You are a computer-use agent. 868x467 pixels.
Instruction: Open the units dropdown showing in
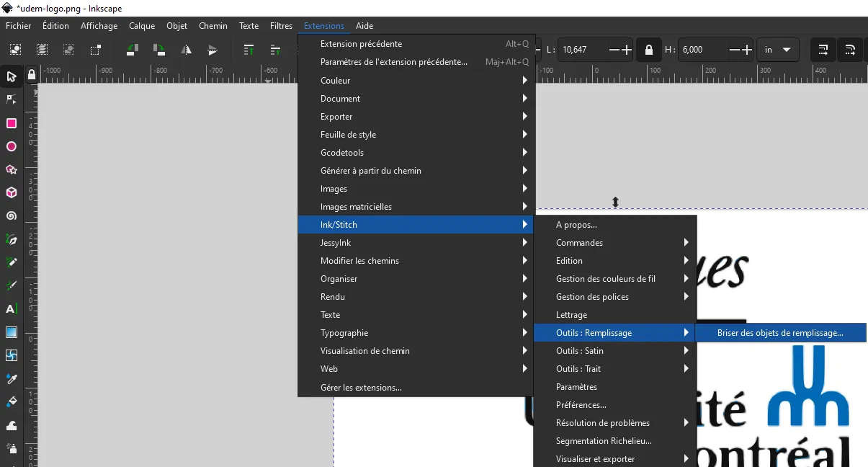pyautogui.click(x=778, y=50)
